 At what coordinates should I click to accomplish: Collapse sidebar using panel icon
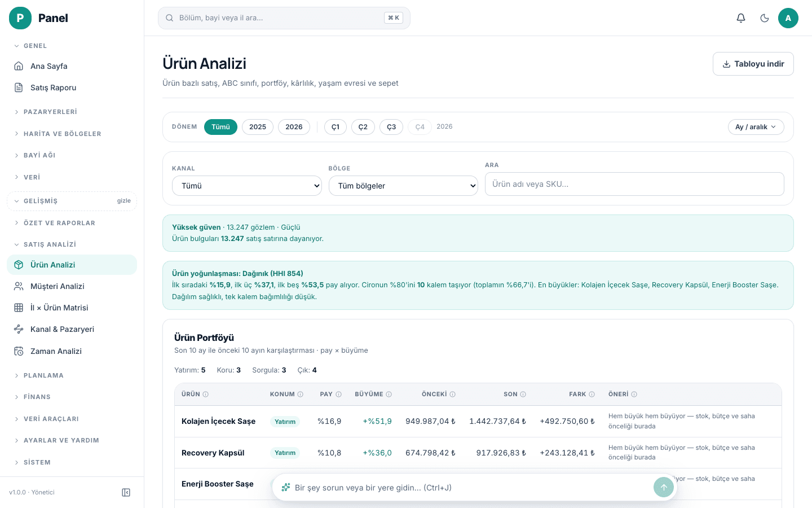[x=126, y=492]
